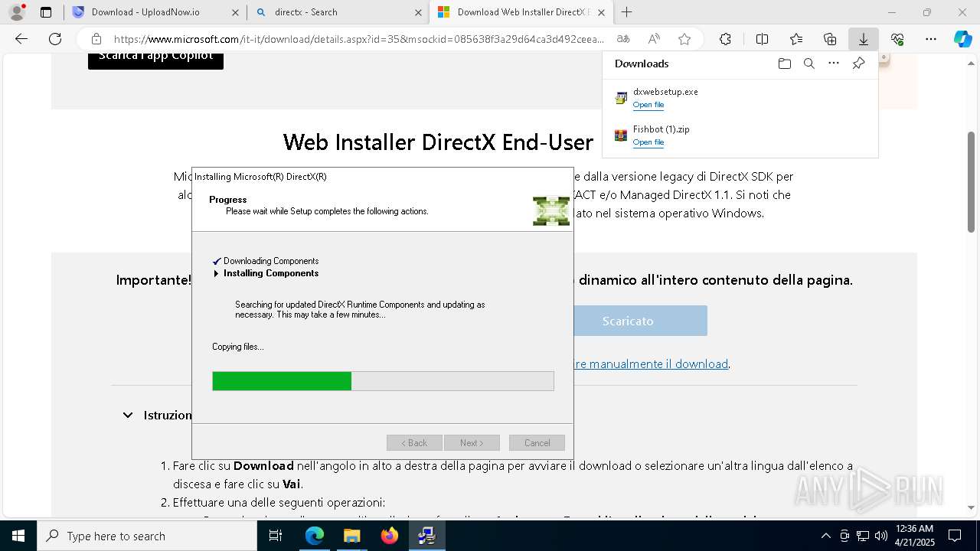Show hidden tray icons chevron
This screenshot has width=980, height=551.
click(x=825, y=536)
